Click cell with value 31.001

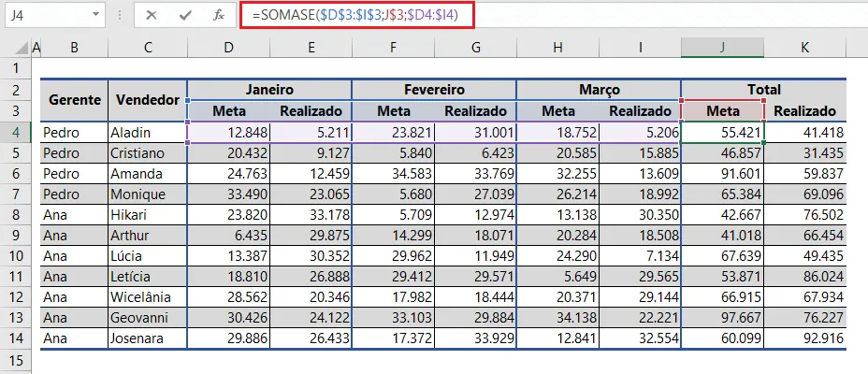(x=475, y=133)
